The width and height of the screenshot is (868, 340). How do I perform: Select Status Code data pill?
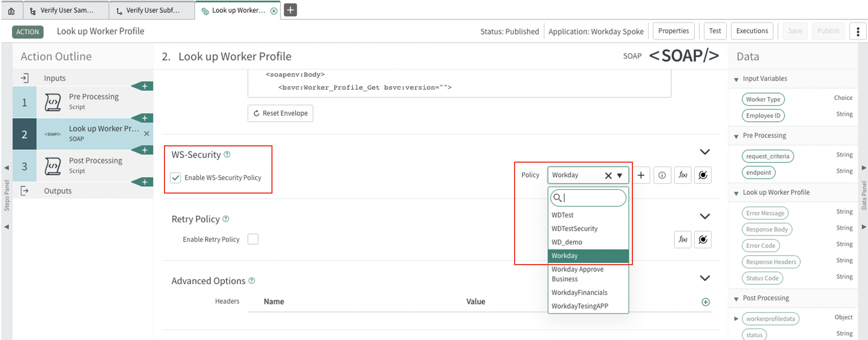762,278
